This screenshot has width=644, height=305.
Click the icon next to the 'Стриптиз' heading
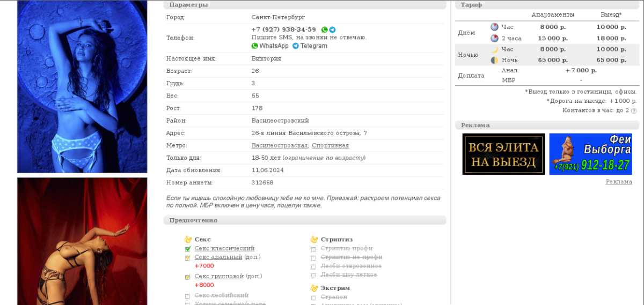[x=314, y=240]
